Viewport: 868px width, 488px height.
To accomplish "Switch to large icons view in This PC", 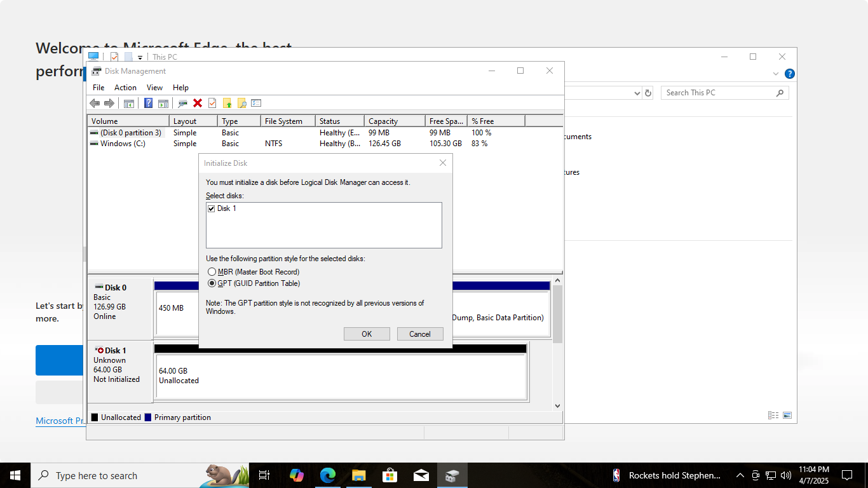I will tap(787, 416).
